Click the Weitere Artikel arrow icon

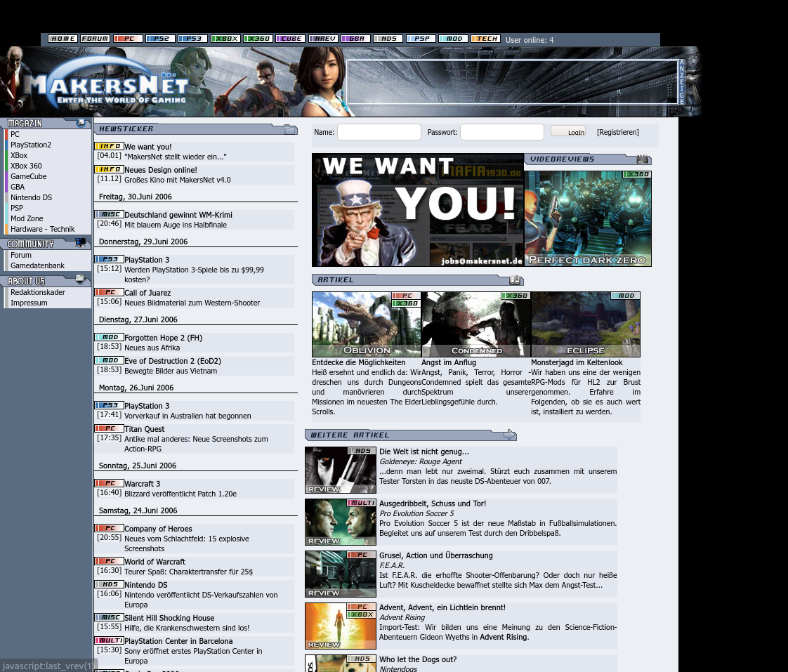click(509, 435)
